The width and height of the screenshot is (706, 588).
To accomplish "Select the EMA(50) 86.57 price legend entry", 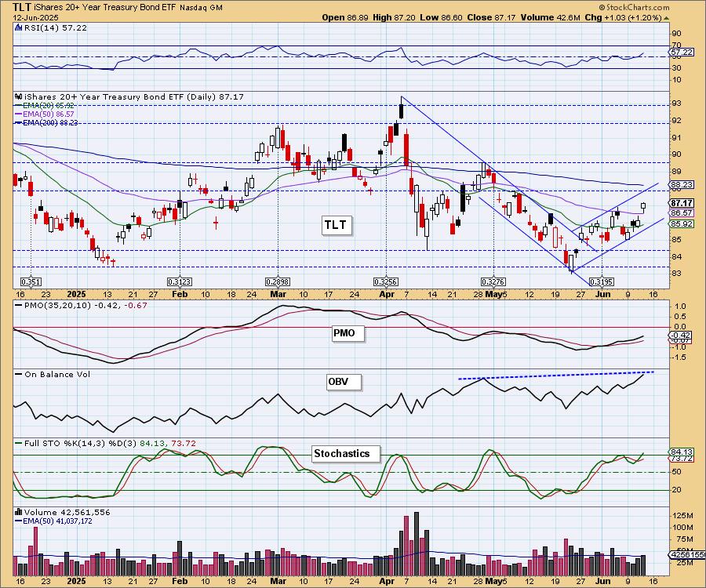I will [44, 114].
